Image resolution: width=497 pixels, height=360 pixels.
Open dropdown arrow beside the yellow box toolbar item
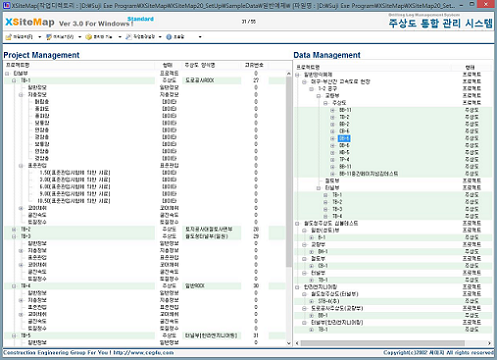[x=120, y=37]
